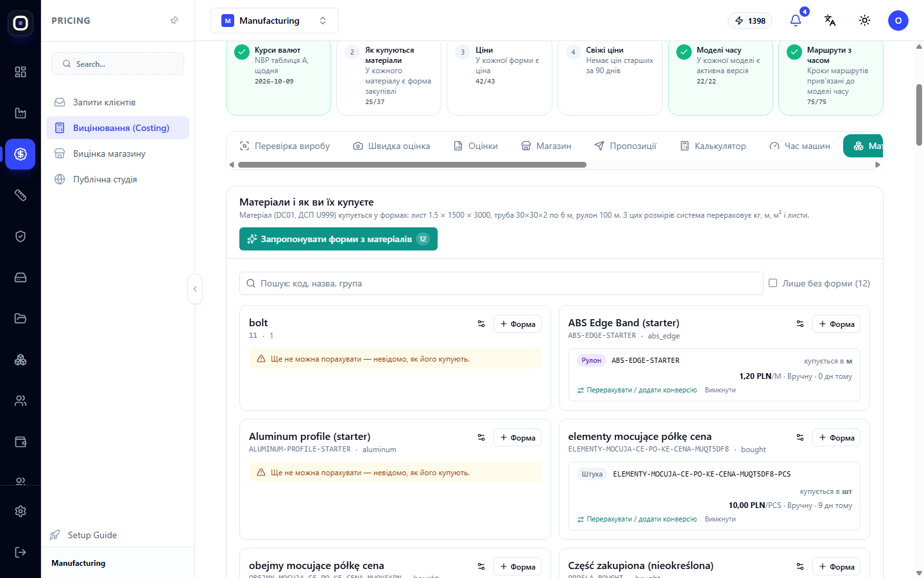This screenshot has height=578, width=924.
Task: Click Перерахувати link on ABS Edge Band
Action: pos(637,390)
